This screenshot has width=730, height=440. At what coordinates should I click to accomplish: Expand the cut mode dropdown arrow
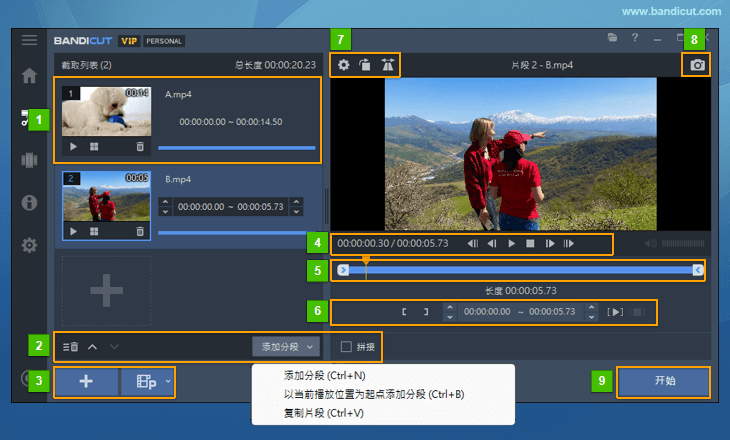point(168,381)
